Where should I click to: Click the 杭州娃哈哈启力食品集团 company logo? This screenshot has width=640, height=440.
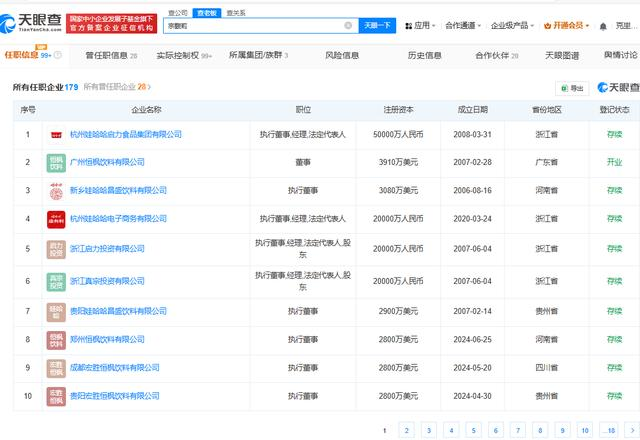pyautogui.click(x=56, y=134)
